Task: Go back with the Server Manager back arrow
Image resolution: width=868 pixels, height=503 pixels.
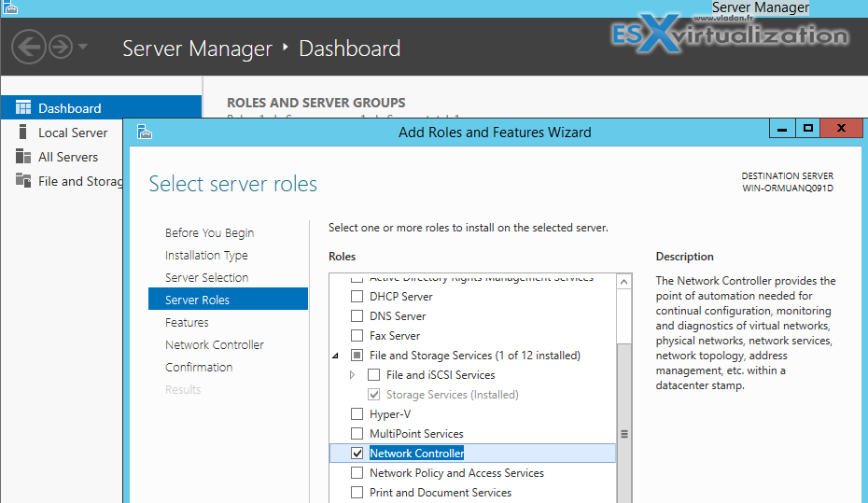Action: point(28,47)
